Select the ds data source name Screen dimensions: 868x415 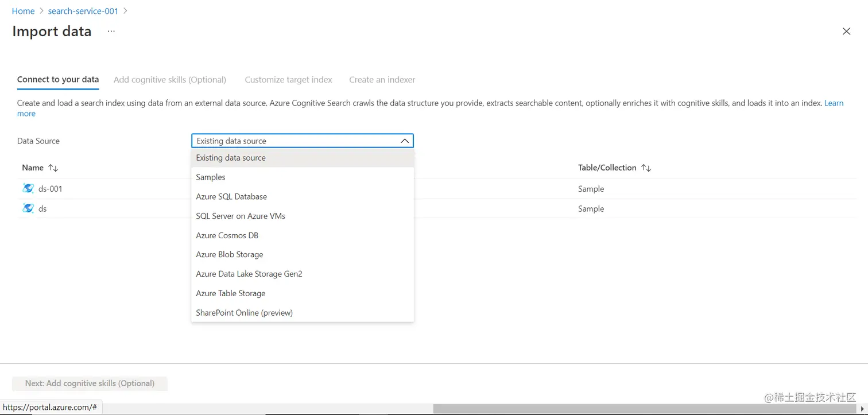[42, 209]
